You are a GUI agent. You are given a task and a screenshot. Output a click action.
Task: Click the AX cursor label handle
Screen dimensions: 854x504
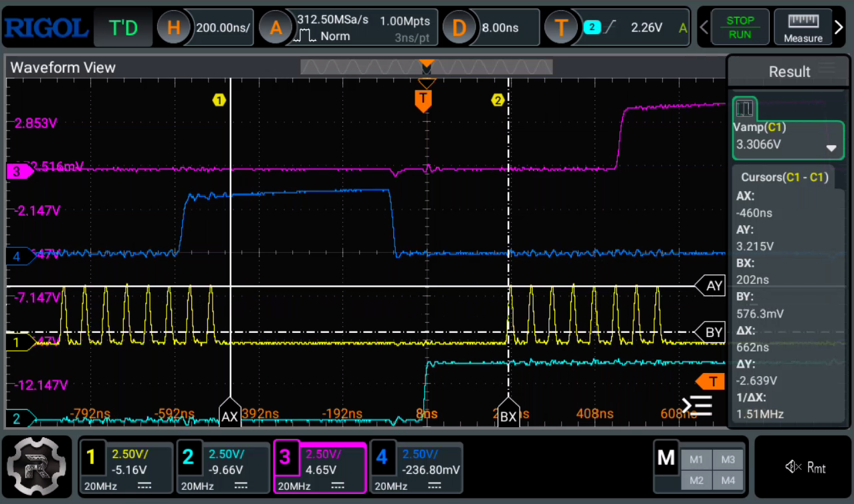(230, 416)
